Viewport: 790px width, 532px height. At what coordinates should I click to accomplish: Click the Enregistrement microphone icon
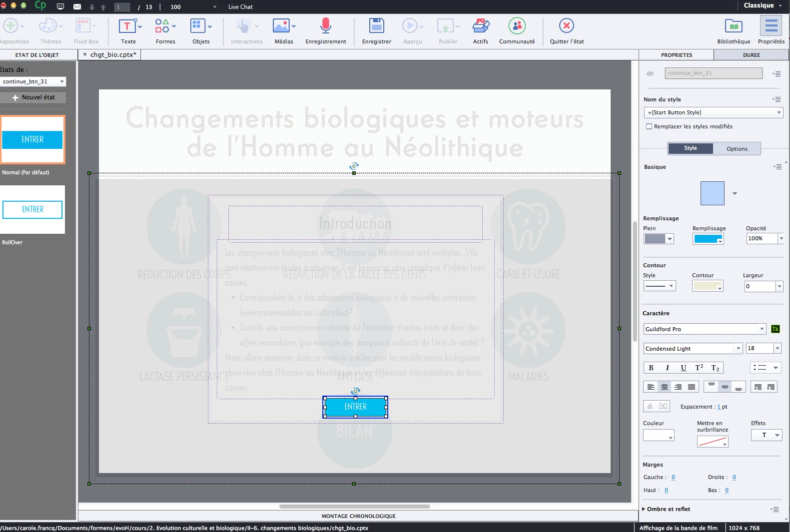coord(326,25)
